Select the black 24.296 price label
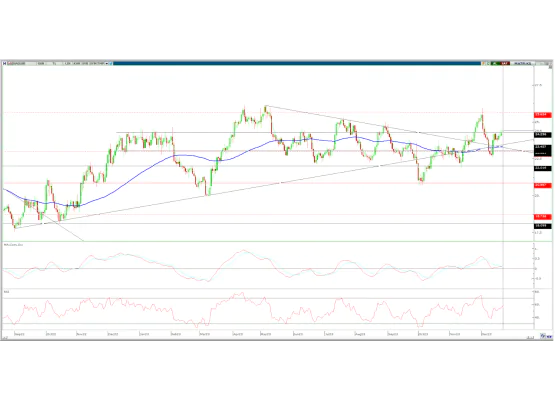 pos(543,135)
